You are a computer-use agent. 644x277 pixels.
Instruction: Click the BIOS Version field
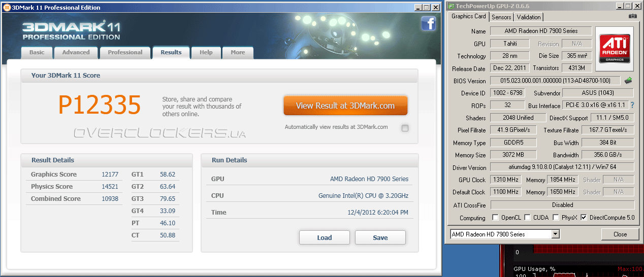(x=555, y=81)
